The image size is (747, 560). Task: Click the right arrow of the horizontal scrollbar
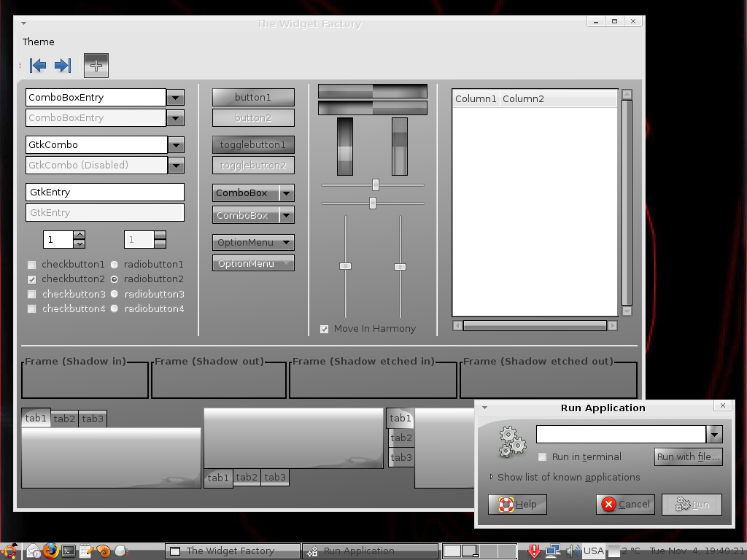613,326
